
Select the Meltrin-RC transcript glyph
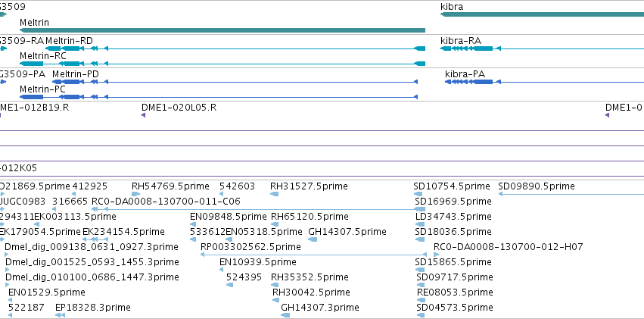tap(222, 64)
